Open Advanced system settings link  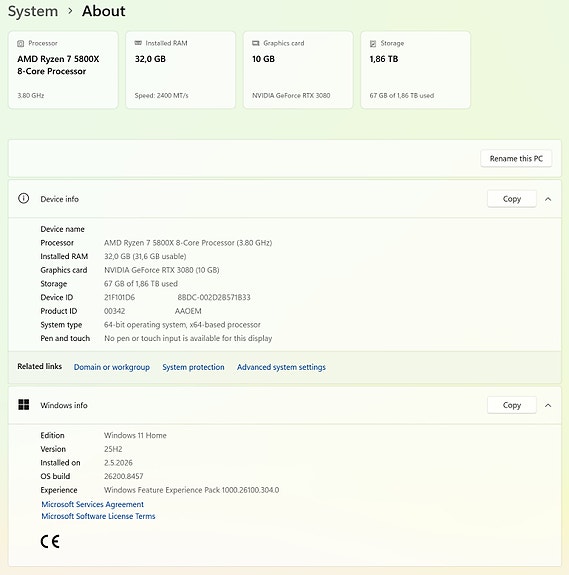(x=281, y=367)
